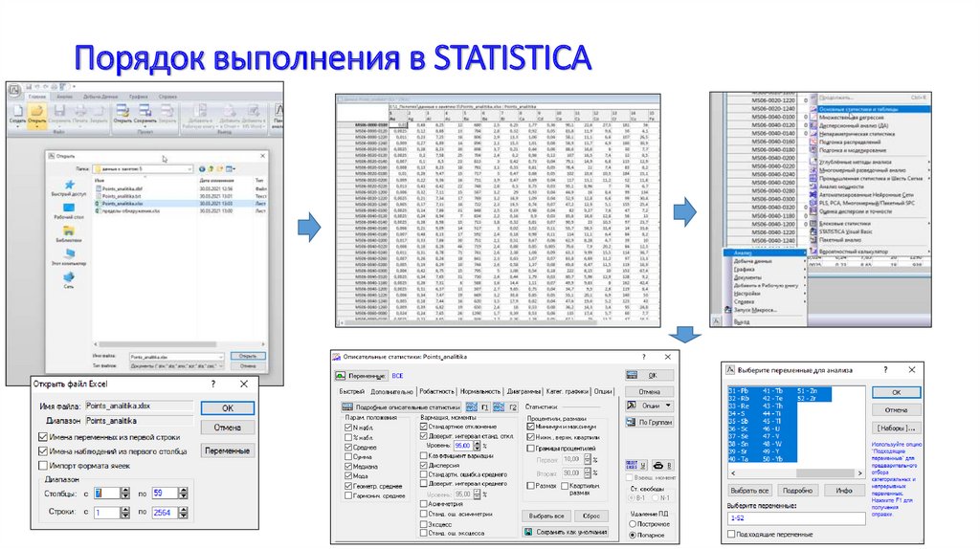Uncheck Имена наблюдений из первого столбца
The height and width of the screenshot is (549, 980).
coord(43,450)
